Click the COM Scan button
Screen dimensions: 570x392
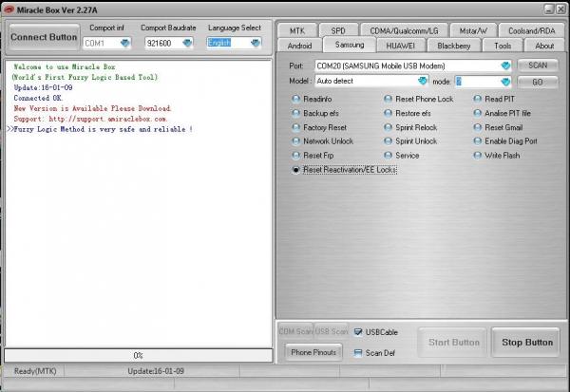click(x=295, y=331)
